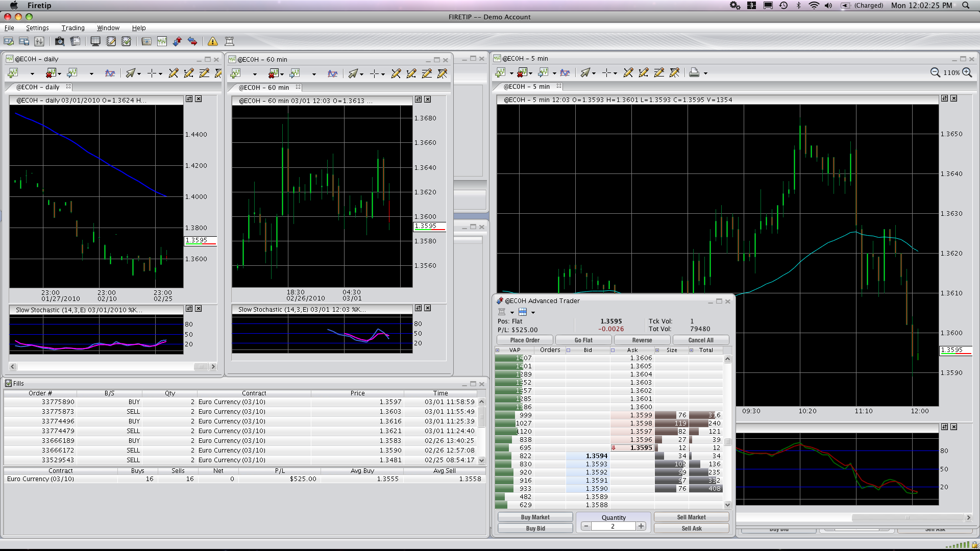Click the monitor display icon in main toolbar

click(95, 41)
